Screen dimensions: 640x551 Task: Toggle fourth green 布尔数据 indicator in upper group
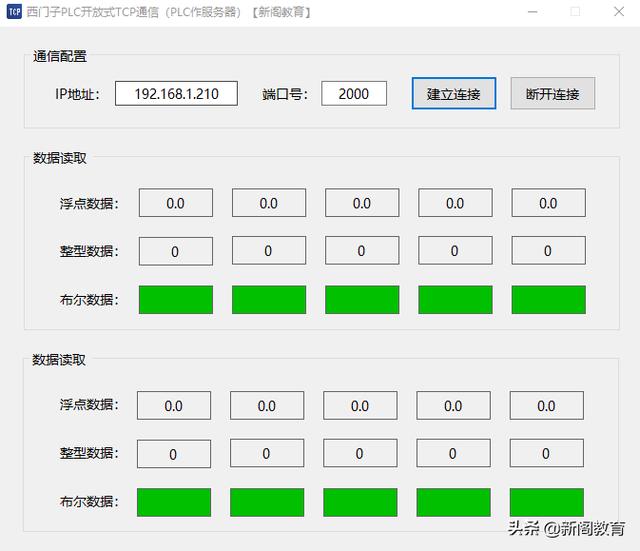tap(455, 300)
